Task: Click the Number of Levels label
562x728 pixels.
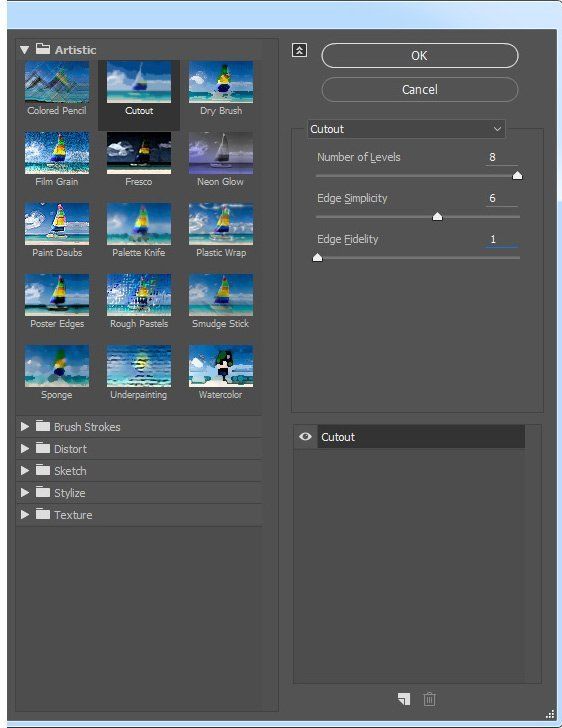Action: pos(359,157)
